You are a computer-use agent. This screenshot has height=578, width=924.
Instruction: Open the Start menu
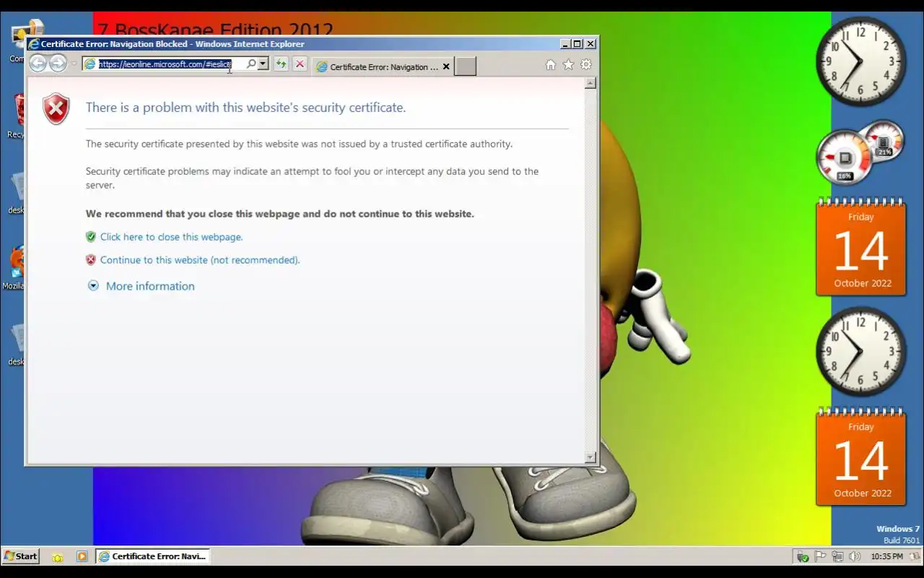point(20,556)
